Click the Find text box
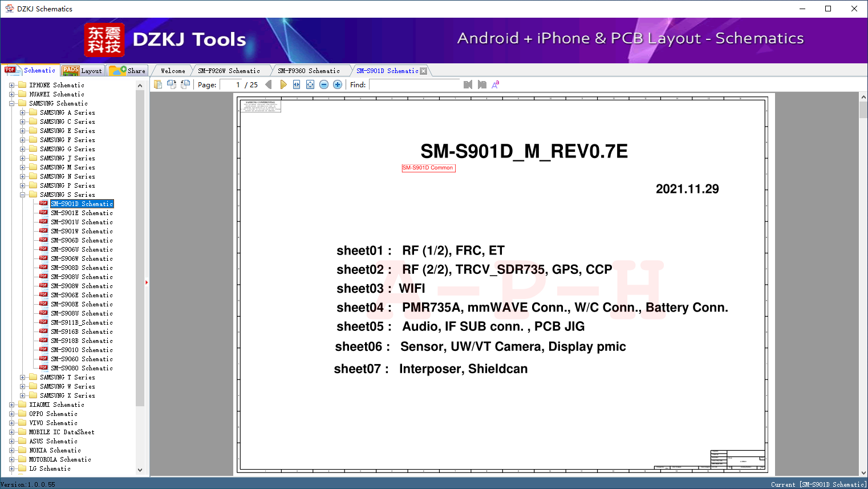868x489 pixels. pyautogui.click(x=414, y=84)
